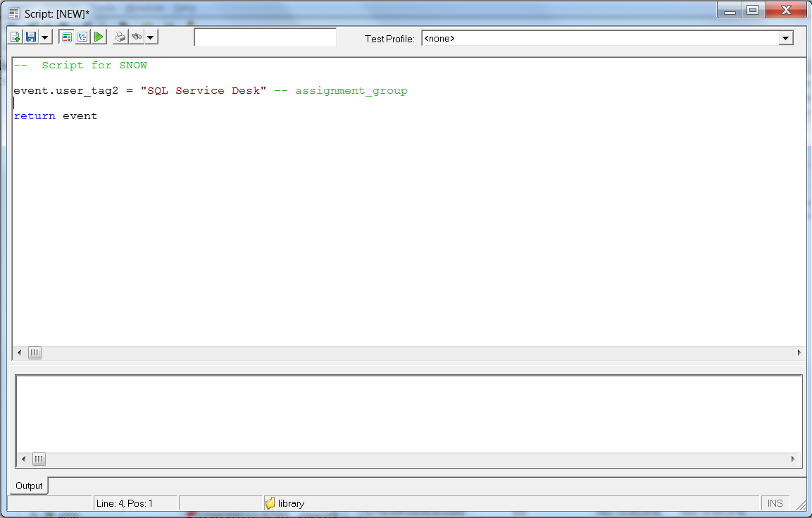812x518 pixels.
Task: Switch to the Output tab
Action: tap(28, 486)
